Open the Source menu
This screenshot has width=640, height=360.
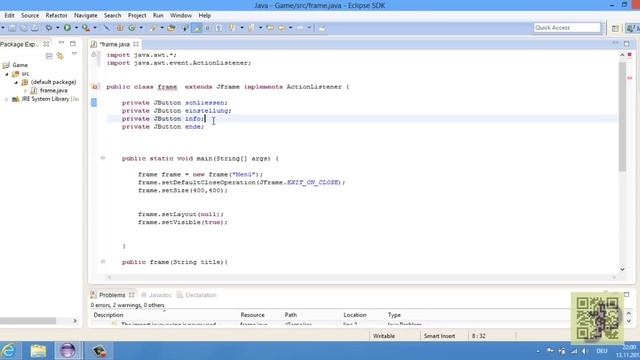point(30,16)
